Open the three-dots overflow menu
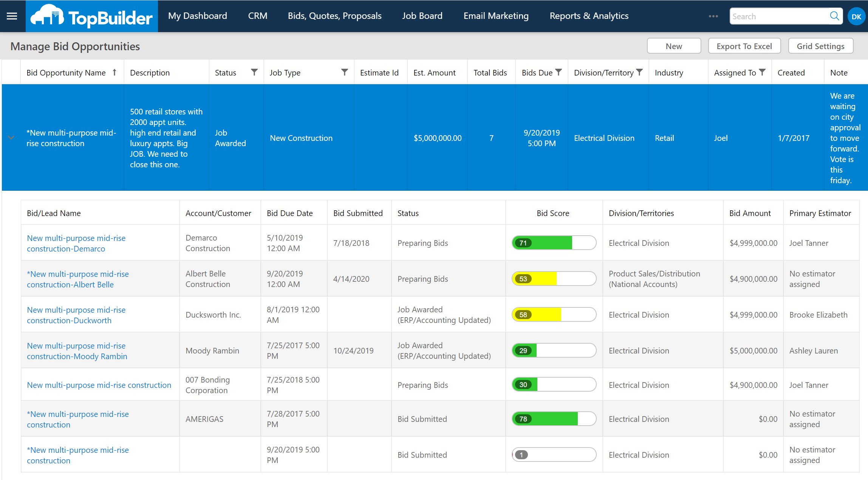Screen dimensions: 868x480 713,16
